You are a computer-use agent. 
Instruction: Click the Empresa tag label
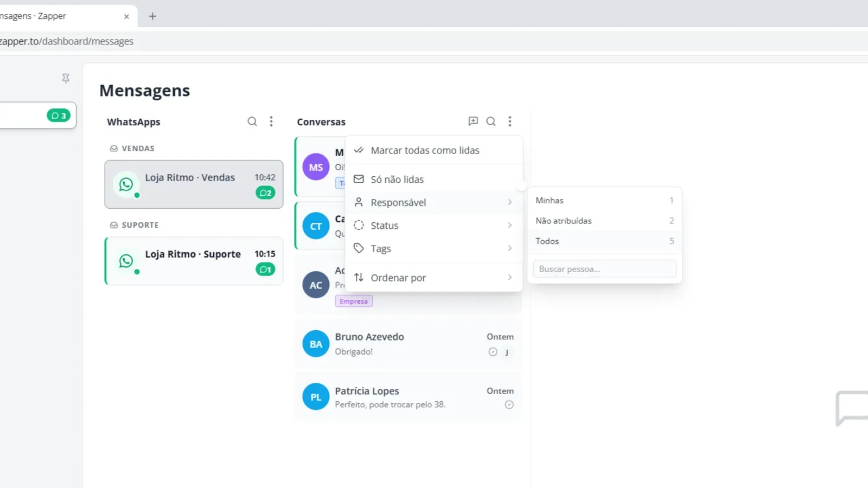(354, 301)
